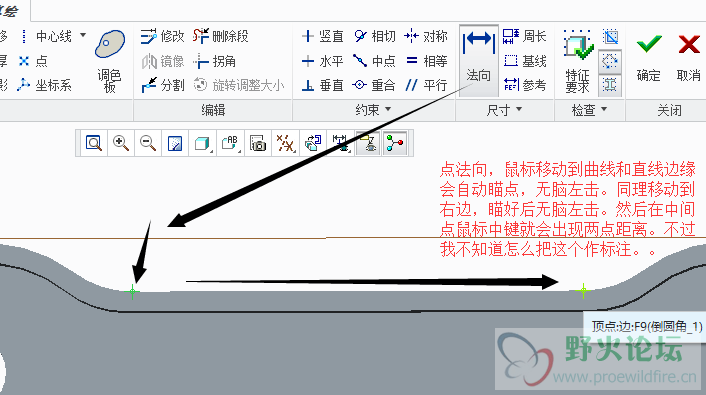Toggle shade closed loops check icon
This screenshot has height=395, width=706.
610,85
